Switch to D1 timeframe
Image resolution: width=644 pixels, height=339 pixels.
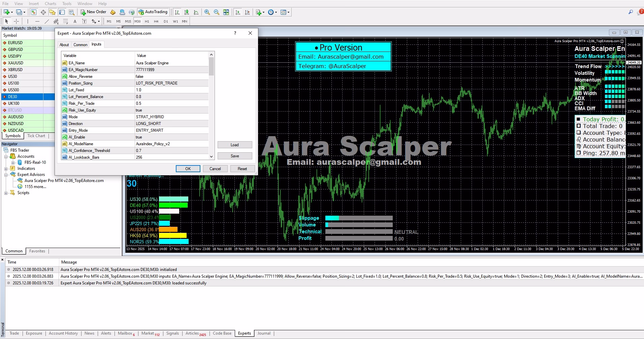(166, 21)
